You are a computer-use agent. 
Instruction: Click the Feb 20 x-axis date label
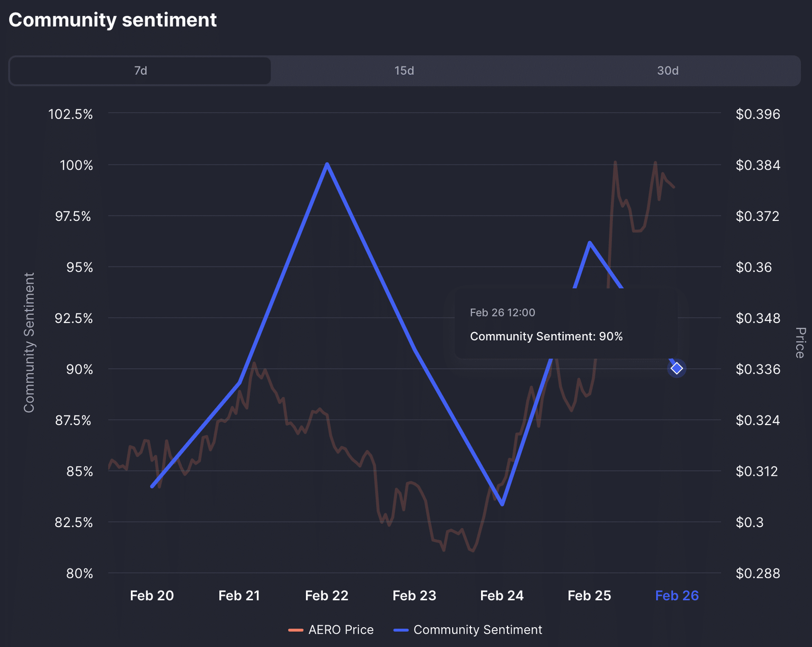tap(152, 596)
